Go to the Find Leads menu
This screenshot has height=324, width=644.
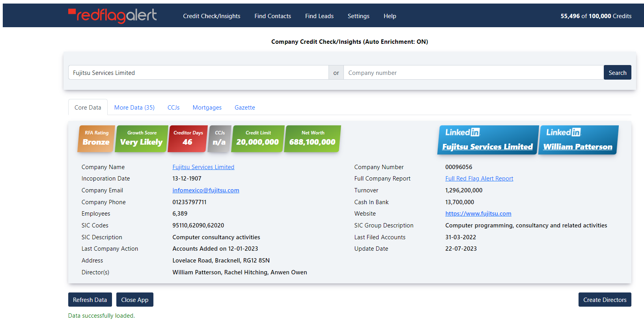(x=319, y=16)
